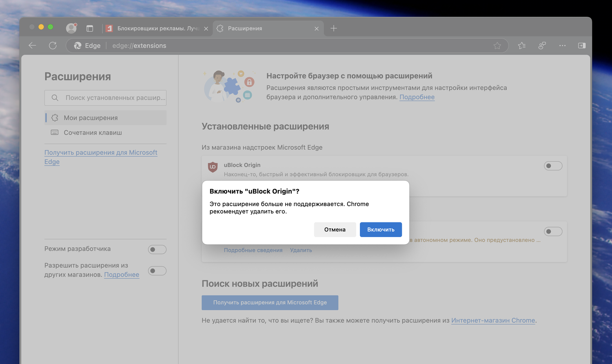
Task: Open the three-dots Settings and more menu
Action: tap(562, 46)
